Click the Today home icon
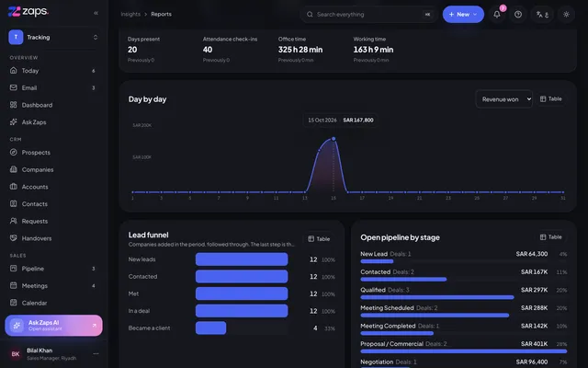Viewport: 588px width, 368px height. tap(14, 70)
